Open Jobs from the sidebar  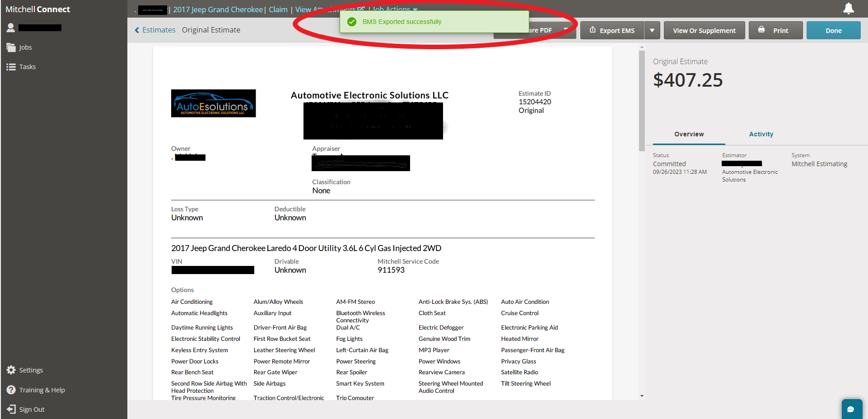(19, 47)
